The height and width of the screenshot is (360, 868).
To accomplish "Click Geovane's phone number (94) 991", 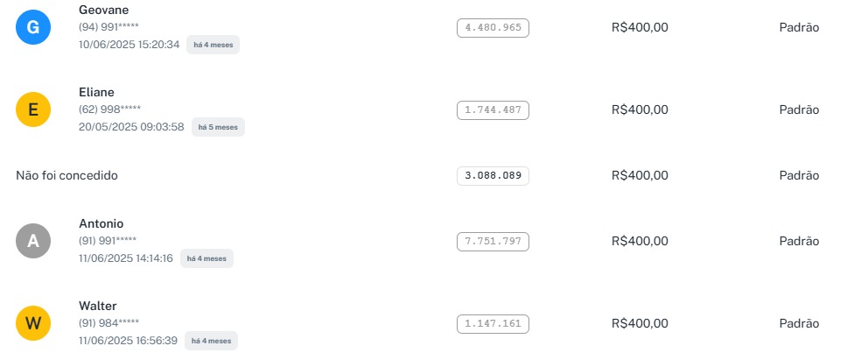I will pos(108,27).
